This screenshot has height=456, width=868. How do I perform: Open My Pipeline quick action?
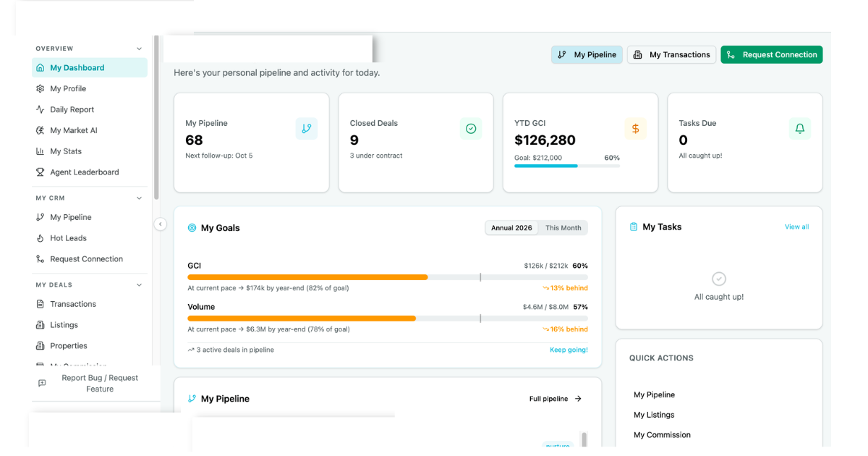pyautogui.click(x=655, y=395)
